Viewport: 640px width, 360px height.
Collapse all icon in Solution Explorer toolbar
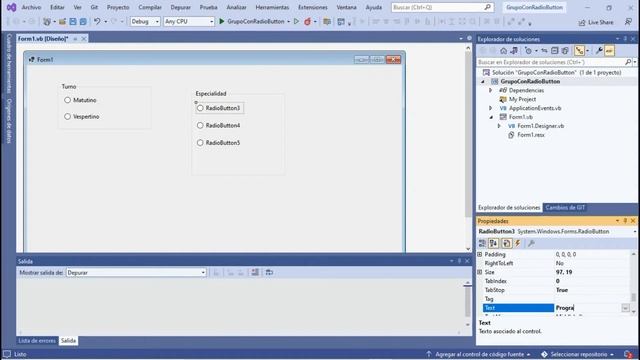click(554, 51)
